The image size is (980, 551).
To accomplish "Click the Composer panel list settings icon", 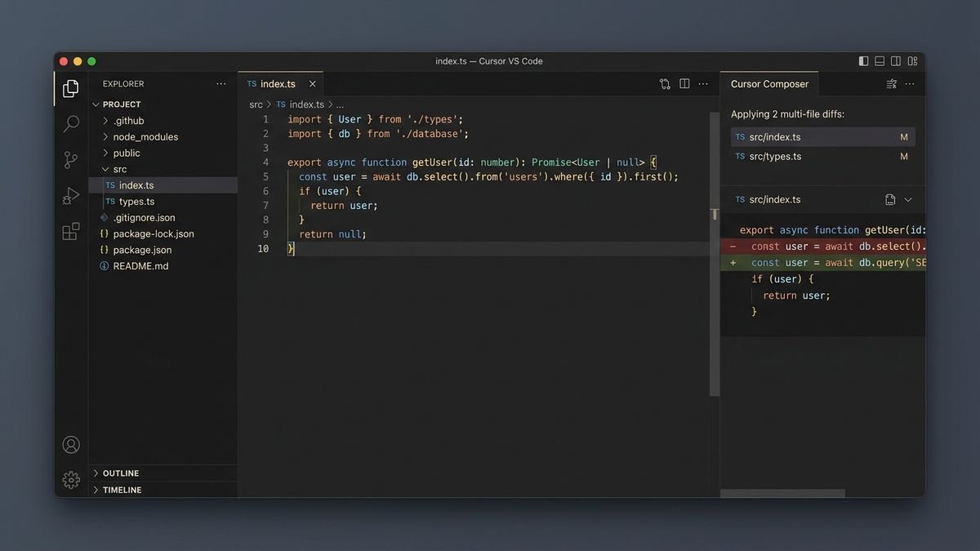I will pos(891,84).
